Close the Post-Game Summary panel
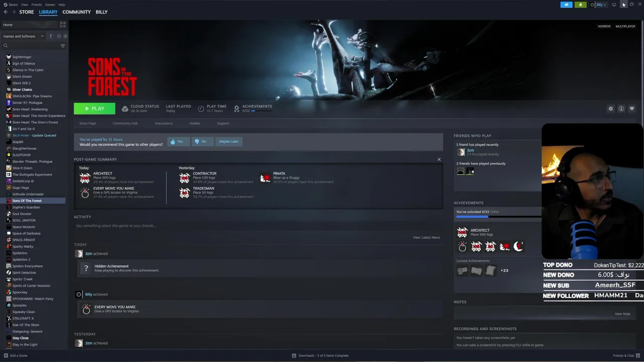 coord(439,159)
